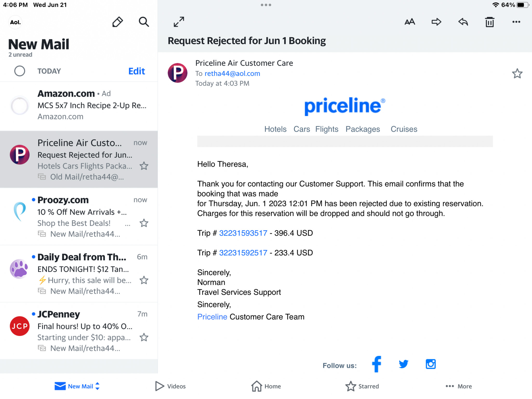Reply to the Priceline email

point(463,22)
